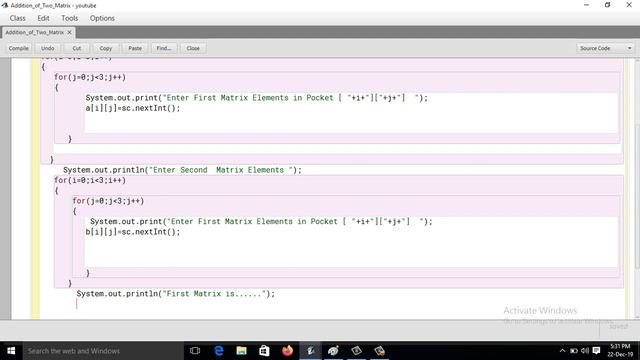Click the volume tray icon
The image size is (640, 360).
pyautogui.click(x=585, y=351)
